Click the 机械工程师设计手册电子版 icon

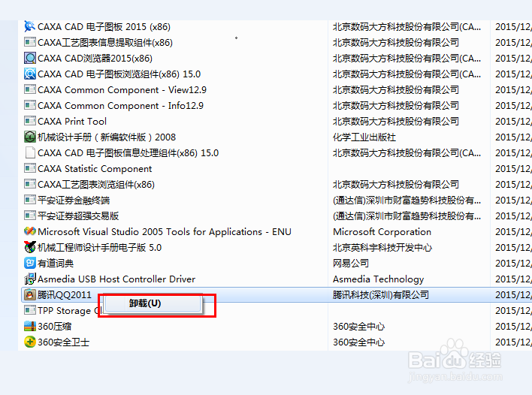tap(30, 247)
